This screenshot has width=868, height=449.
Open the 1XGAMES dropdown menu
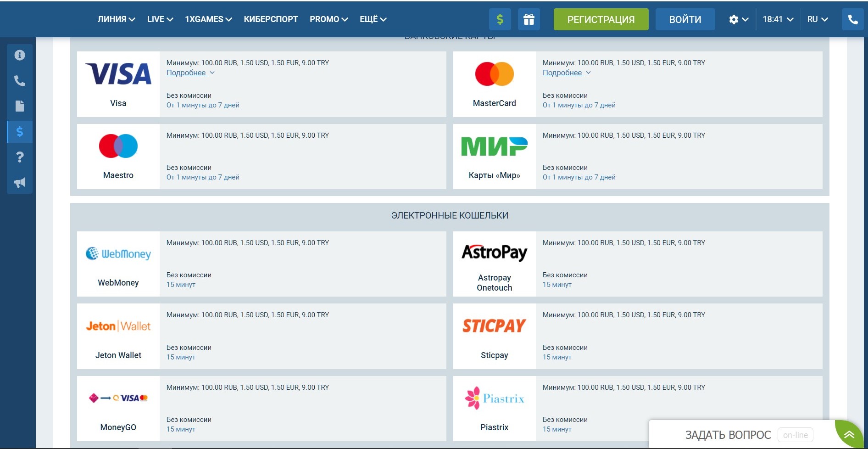[208, 19]
